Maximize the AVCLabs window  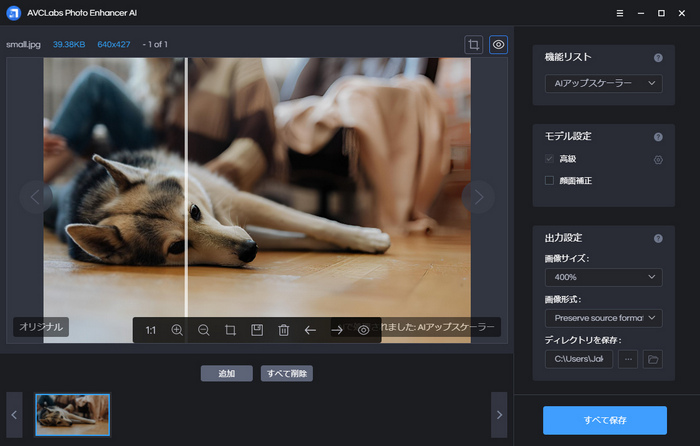click(661, 13)
